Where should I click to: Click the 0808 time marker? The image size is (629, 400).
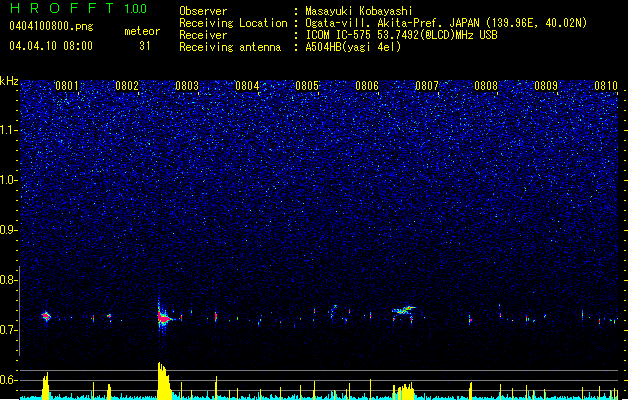tap(486, 86)
